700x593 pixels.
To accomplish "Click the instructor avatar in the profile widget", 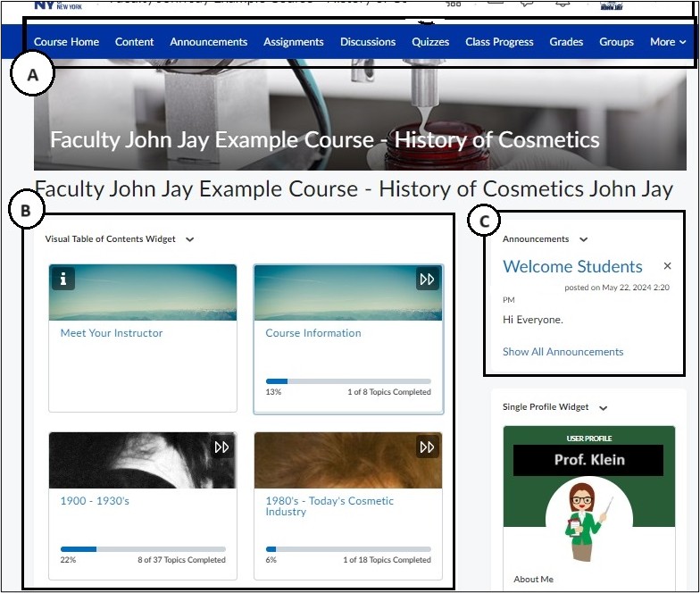I will pos(587,522).
